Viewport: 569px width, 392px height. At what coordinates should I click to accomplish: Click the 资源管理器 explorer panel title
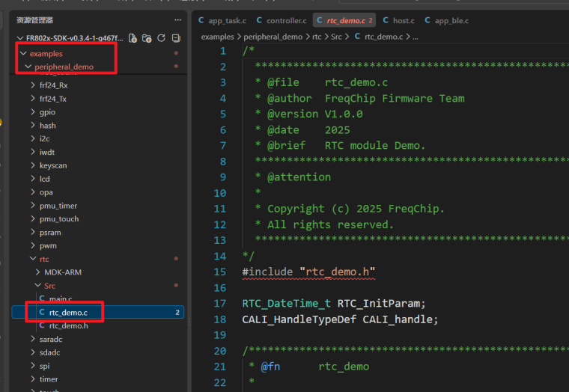(34, 20)
